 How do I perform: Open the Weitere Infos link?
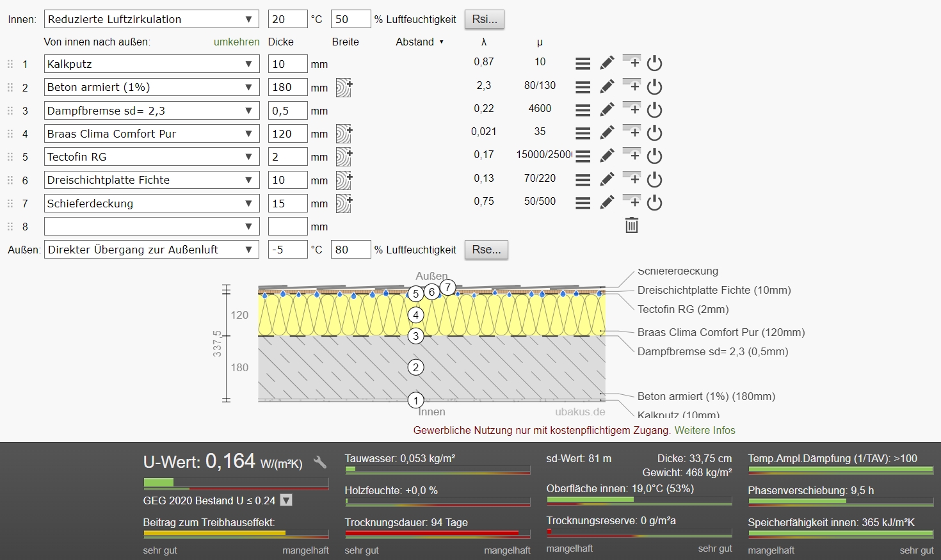pyautogui.click(x=705, y=430)
